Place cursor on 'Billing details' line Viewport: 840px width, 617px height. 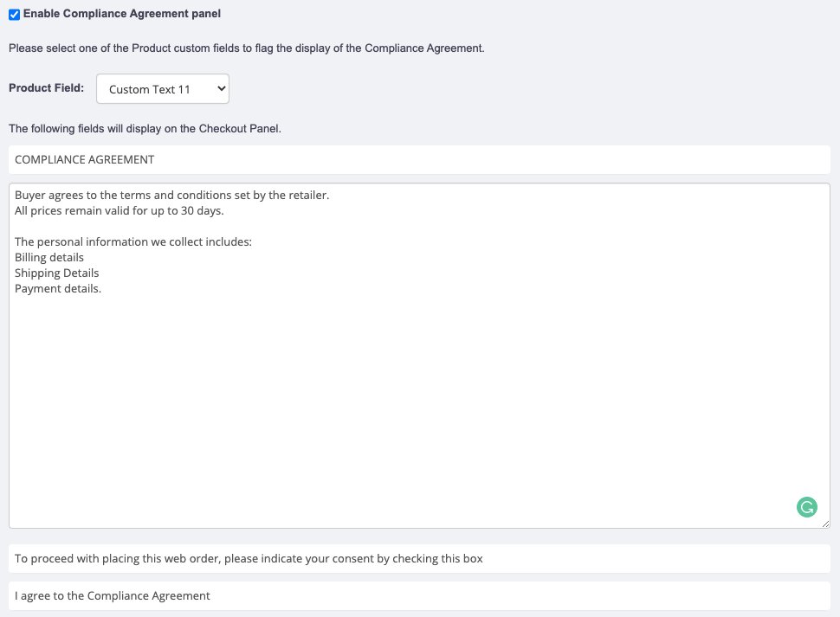pos(49,258)
